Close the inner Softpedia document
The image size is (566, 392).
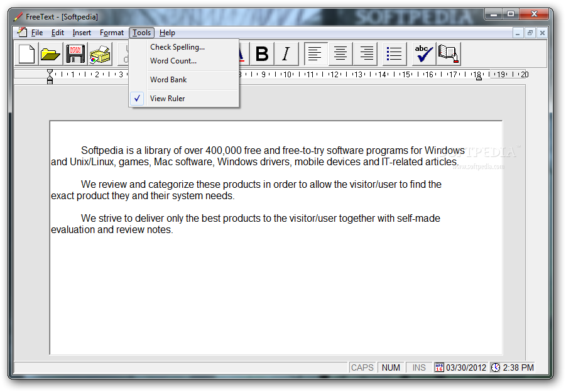pyautogui.click(x=542, y=33)
